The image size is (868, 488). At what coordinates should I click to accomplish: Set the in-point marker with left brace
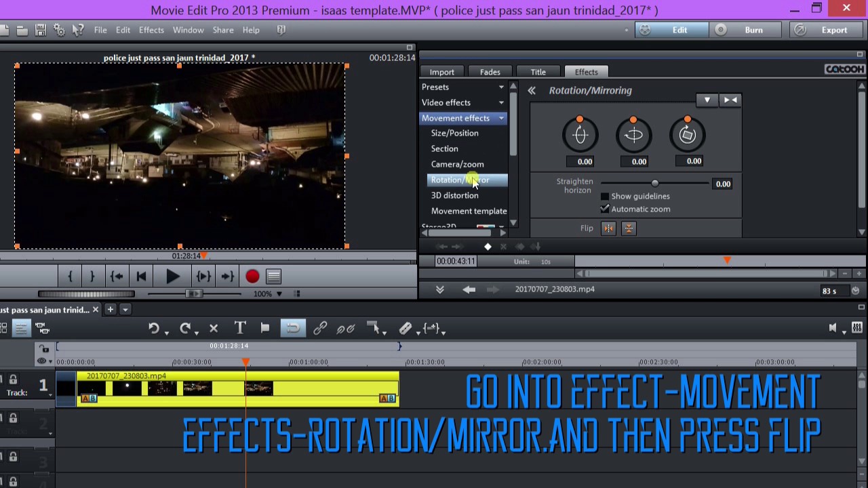(70, 277)
